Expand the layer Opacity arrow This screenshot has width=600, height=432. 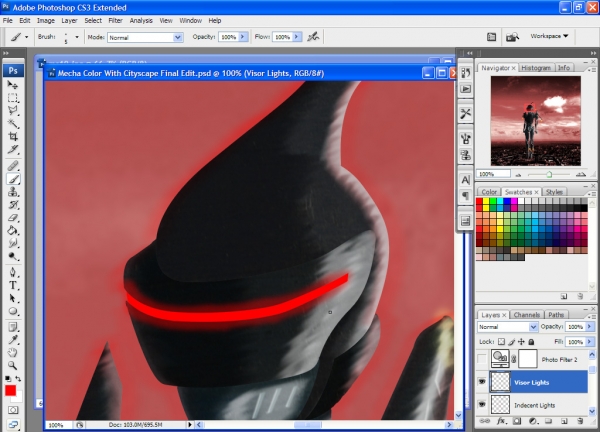[x=590, y=326]
